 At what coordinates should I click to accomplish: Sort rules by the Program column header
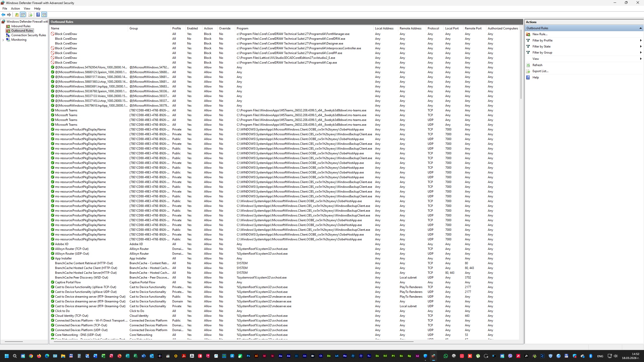pyautogui.click(x=304, y=28)
